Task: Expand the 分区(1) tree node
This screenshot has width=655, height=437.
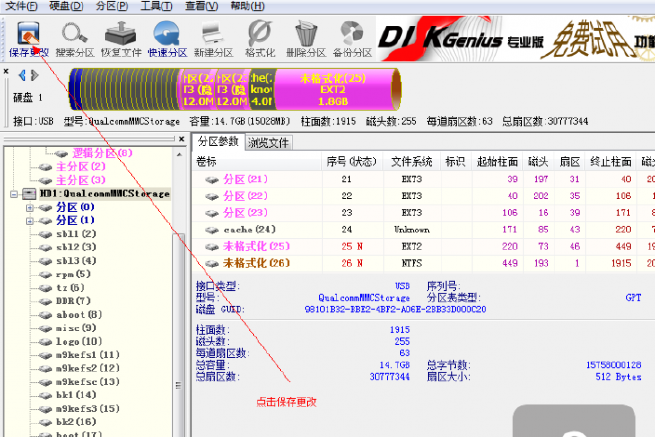Action: 30,221
